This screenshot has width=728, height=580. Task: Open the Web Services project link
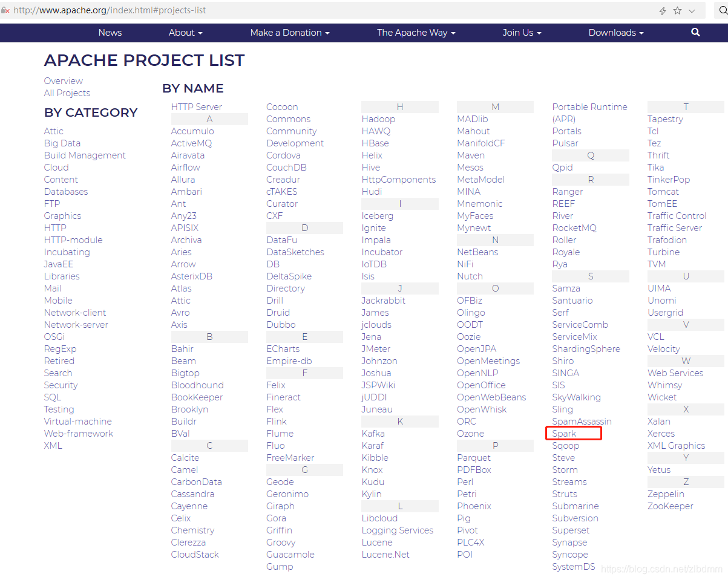click(x=675, y=373)
